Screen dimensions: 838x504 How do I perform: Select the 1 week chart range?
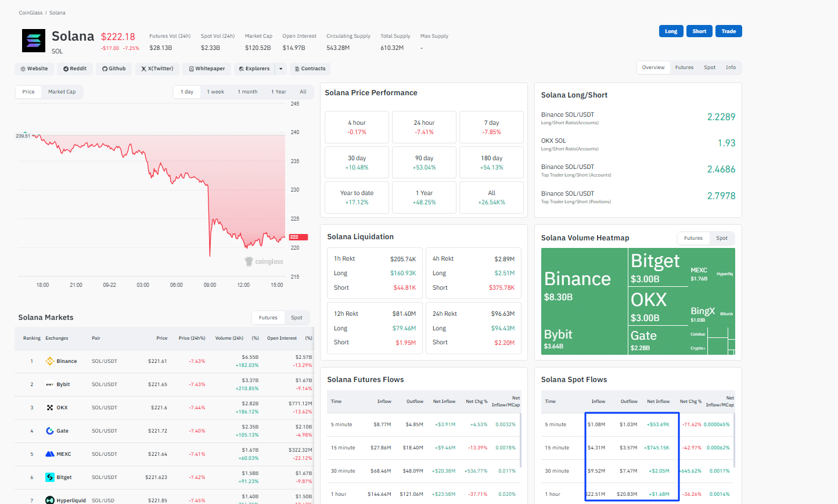point(215,92)
